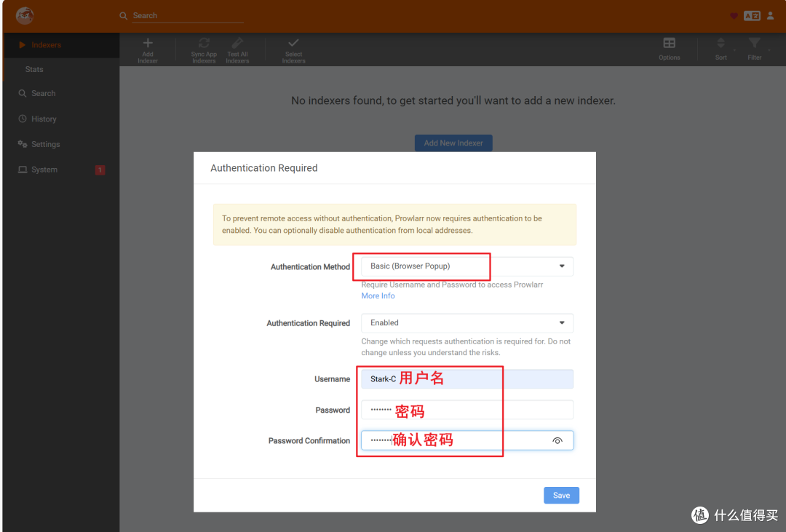This screenshot has height=532, width=786.
Task: Open System in sidebar
Action: point(61,170)
